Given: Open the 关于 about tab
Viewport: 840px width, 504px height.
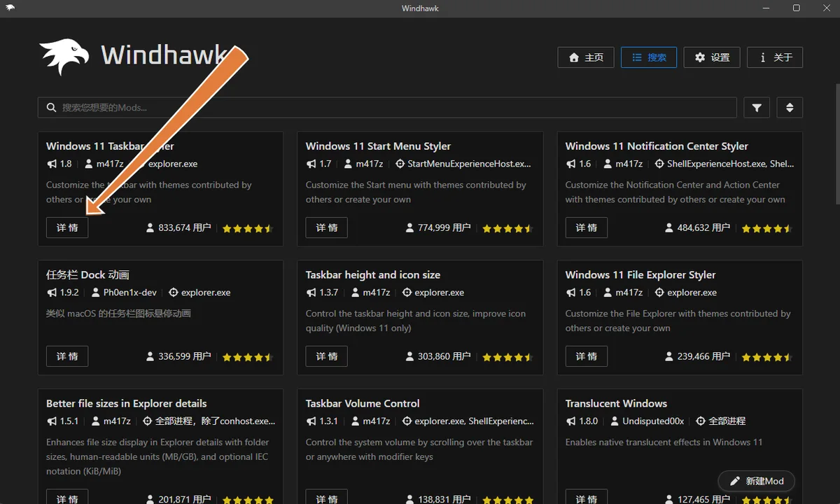Looking at the screenshot, I should [775, 57].
